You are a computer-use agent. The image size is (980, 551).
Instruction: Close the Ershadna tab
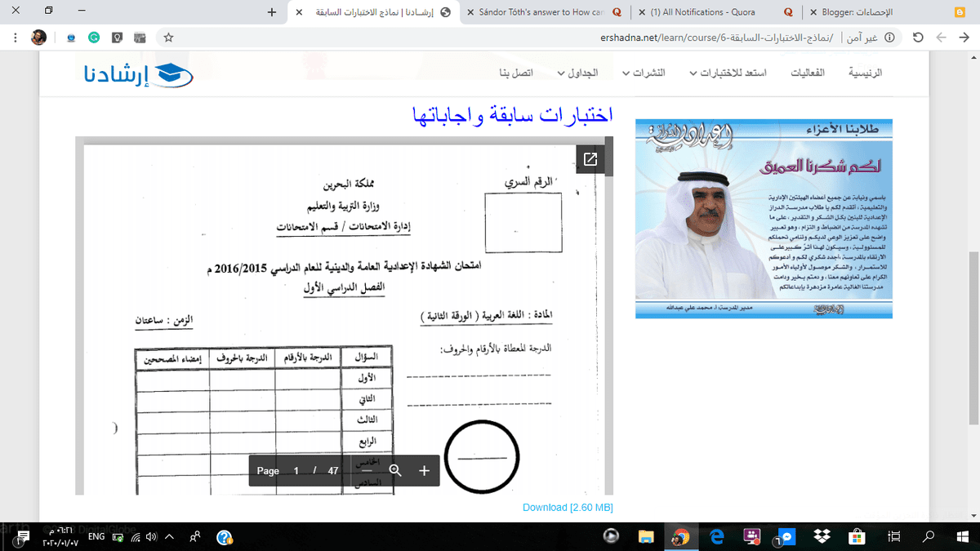[x=300, y=12]
